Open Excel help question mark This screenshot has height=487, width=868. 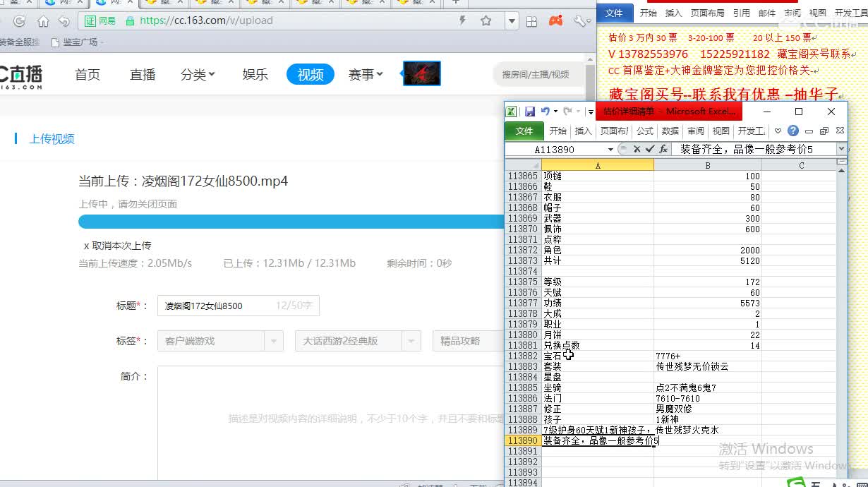(x=793, y=131)
